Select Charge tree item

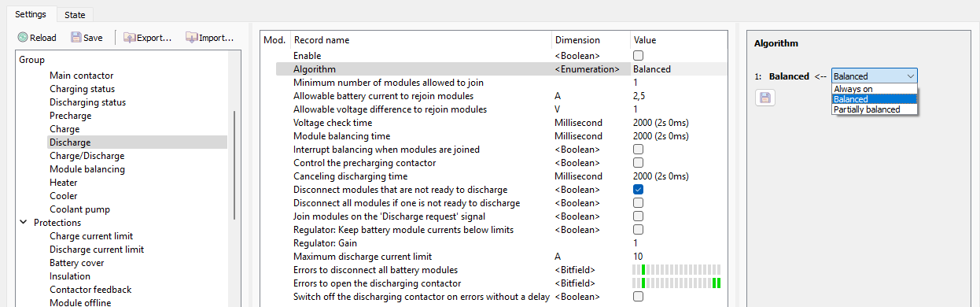point(64,129)
